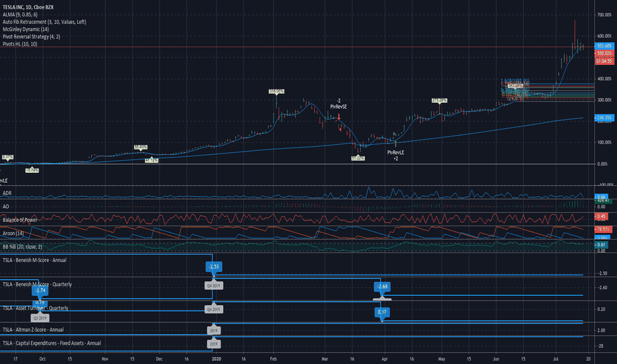Click the BB %B 0.81 value label

pos(601,245)
